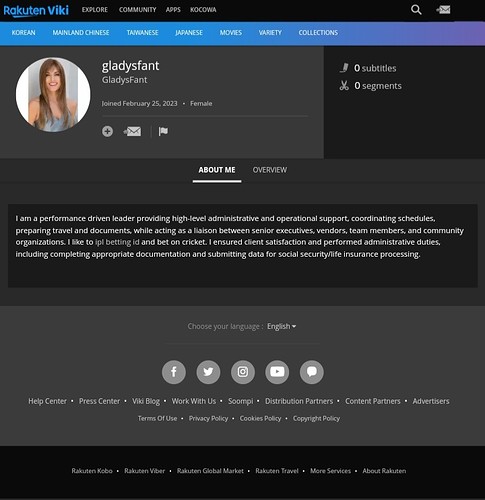
Task: Open the More Services link
Action: (x=330, y=471)
